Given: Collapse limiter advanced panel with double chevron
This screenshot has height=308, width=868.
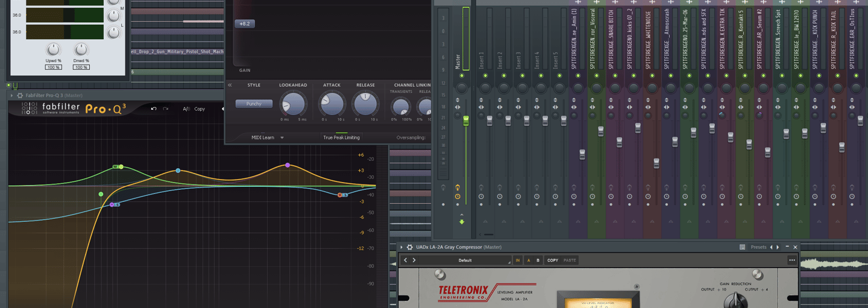Looking at the screenshot, I should click(230, 85).
